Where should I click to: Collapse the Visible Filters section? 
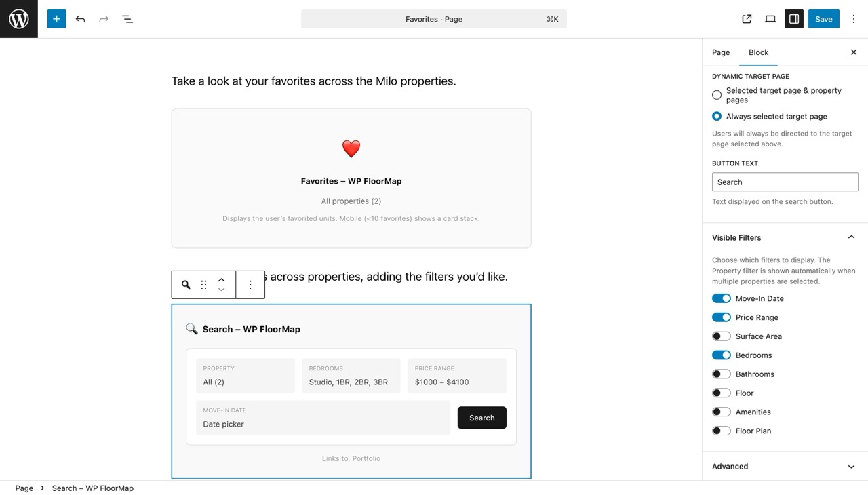[x=851, y=237]
